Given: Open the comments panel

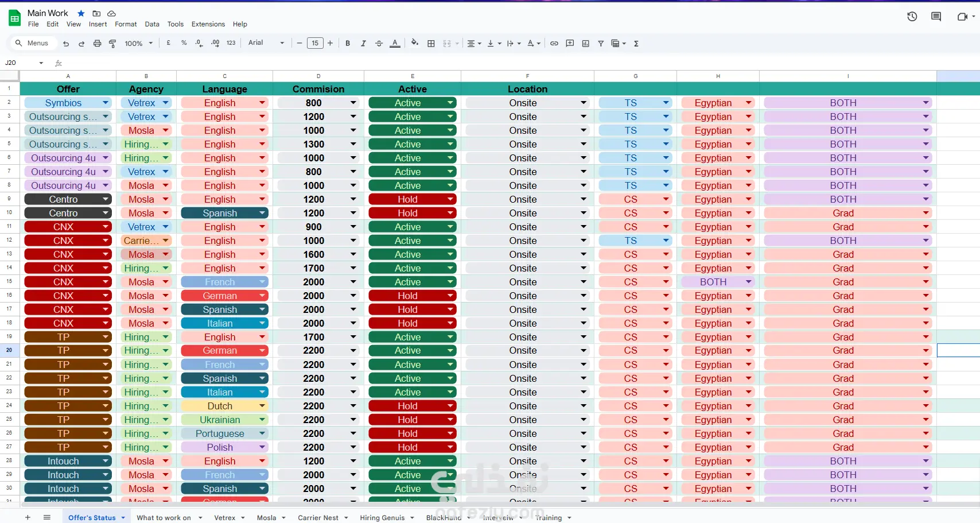Looking at the screenshot, I should click(x=936, y=16).
